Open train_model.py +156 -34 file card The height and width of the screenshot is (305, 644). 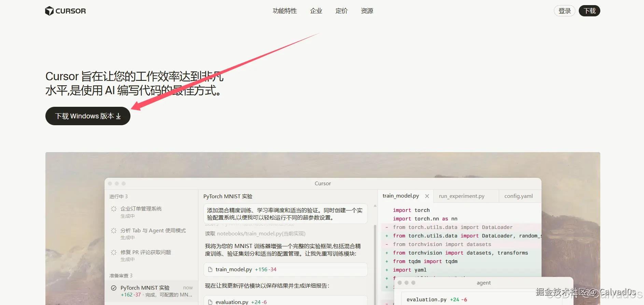(285, 270)
